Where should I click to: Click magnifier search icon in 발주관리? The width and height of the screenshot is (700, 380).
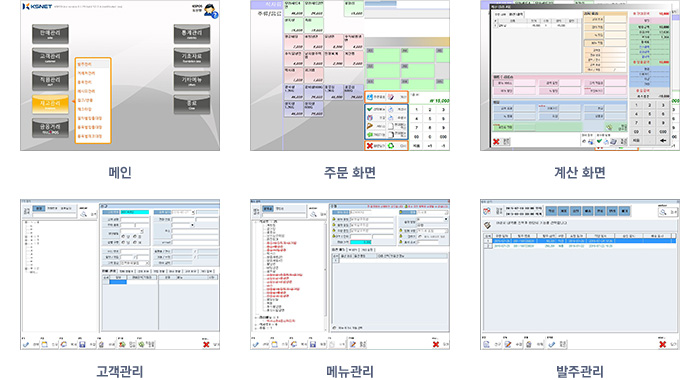click(x=663, y=212)
